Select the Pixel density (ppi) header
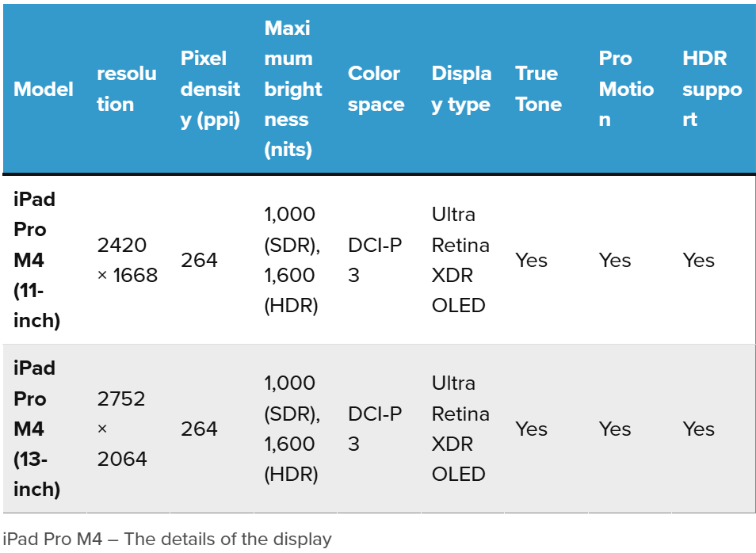This screenshot has height=553, width=756. click(210, 89)
